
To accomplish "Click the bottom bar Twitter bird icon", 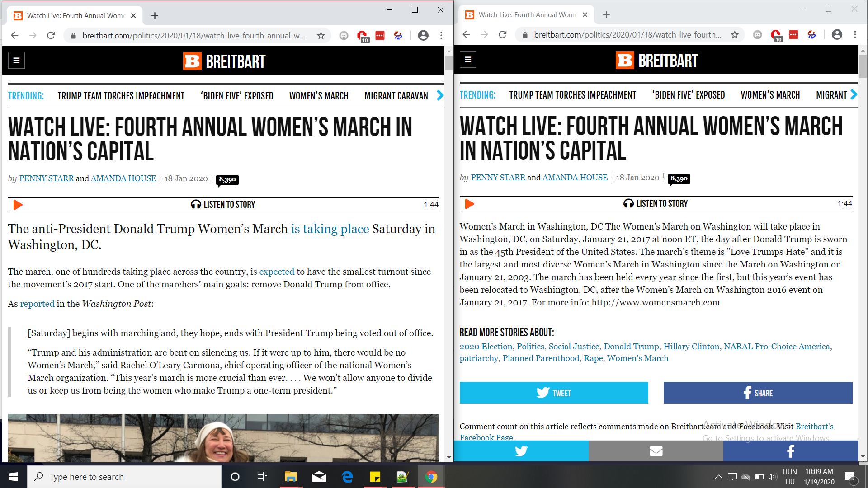I will [x=521, y=451].
